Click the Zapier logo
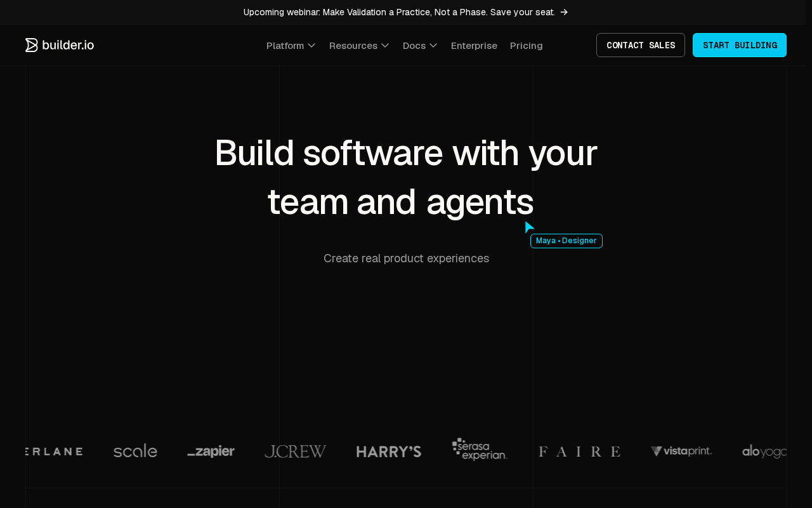This screenshot has width=812, height=508. click(x=211, y=451)
